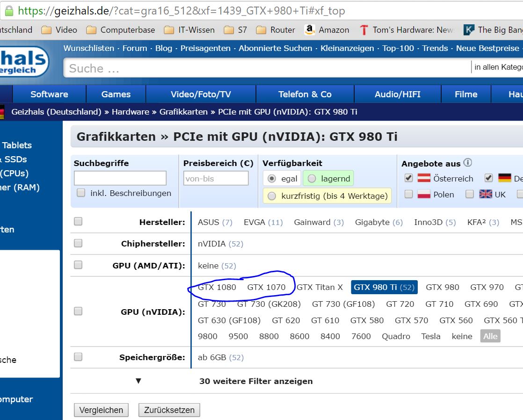Check the UK checkbox
The image size is (523, 420).
[470, 194]
